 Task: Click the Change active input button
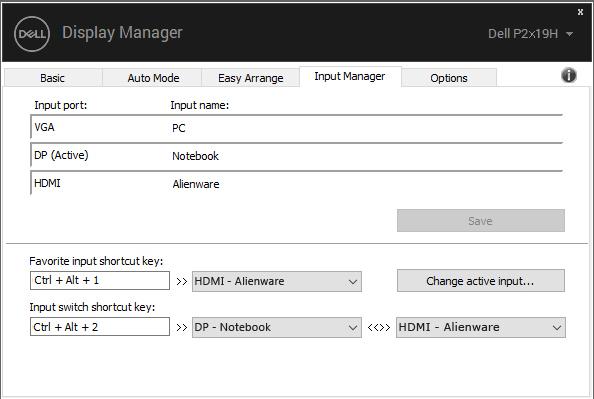[x=481, y=281]
